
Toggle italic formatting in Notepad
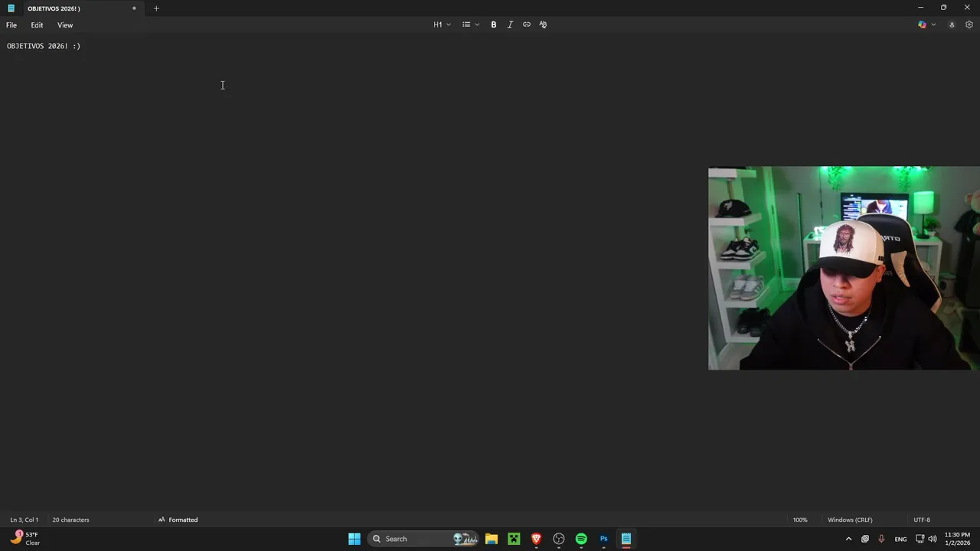pyautogui.click(x=510, y=24)
